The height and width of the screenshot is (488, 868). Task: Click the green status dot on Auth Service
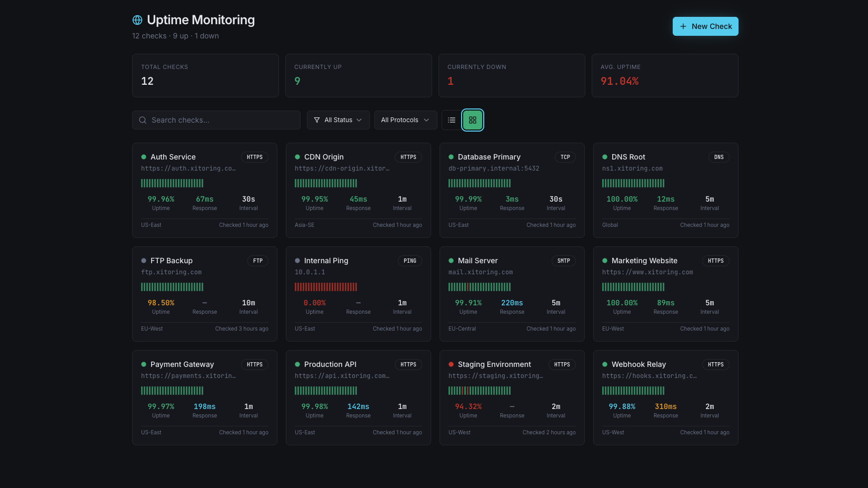coord(144,157)
